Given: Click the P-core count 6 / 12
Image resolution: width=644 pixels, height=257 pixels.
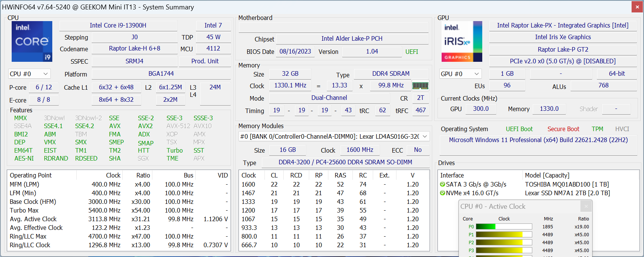Looking at the screenshot, I should tap(44, 87).
